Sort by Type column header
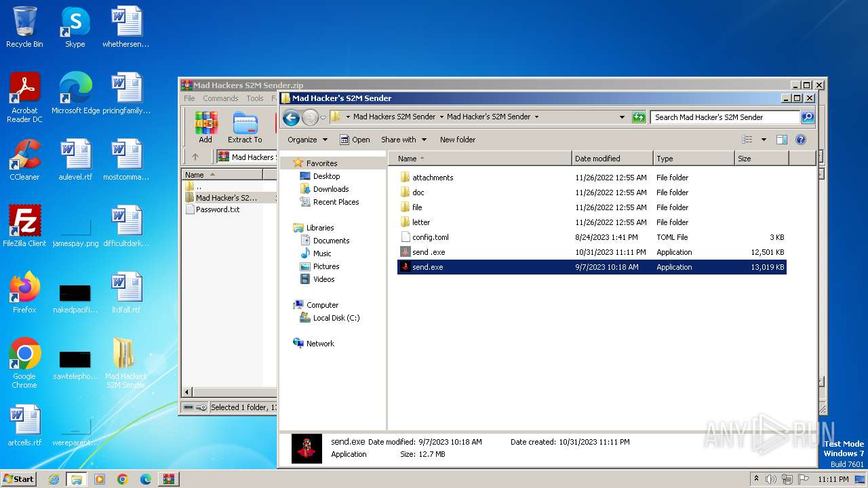 (x=694, y=159)
